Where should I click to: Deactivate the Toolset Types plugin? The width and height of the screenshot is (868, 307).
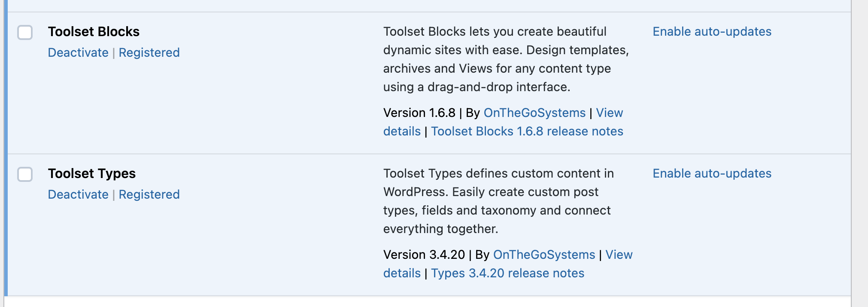pyautogui.click(x=78, y=194)
